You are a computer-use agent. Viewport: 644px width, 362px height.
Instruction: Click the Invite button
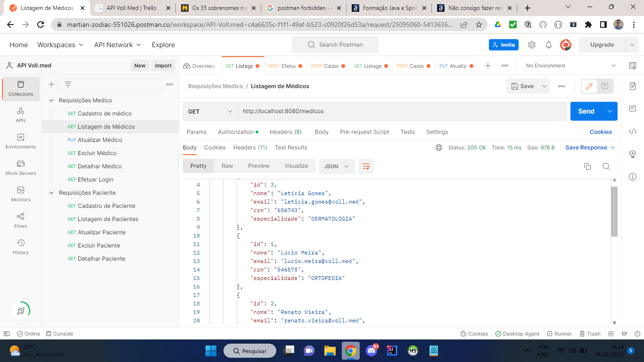point(504,45)
